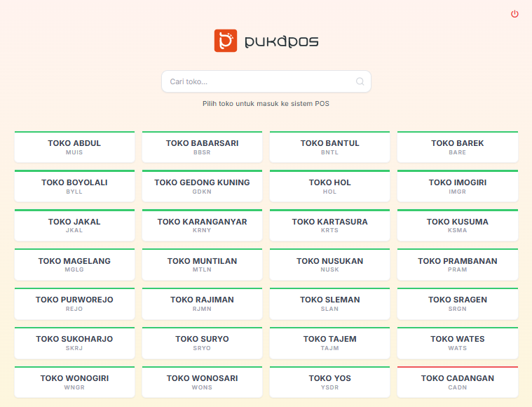The image size is (532, 407).
Task: Select the TOKO ABDUL store card
Action: pos(74,147)
